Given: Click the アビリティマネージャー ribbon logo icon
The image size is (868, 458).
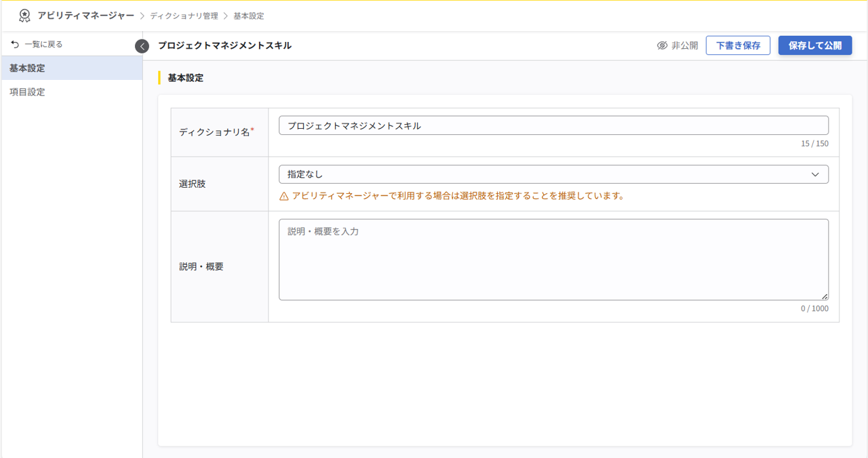Looking at the screenshot, I should tap(26, 15).
